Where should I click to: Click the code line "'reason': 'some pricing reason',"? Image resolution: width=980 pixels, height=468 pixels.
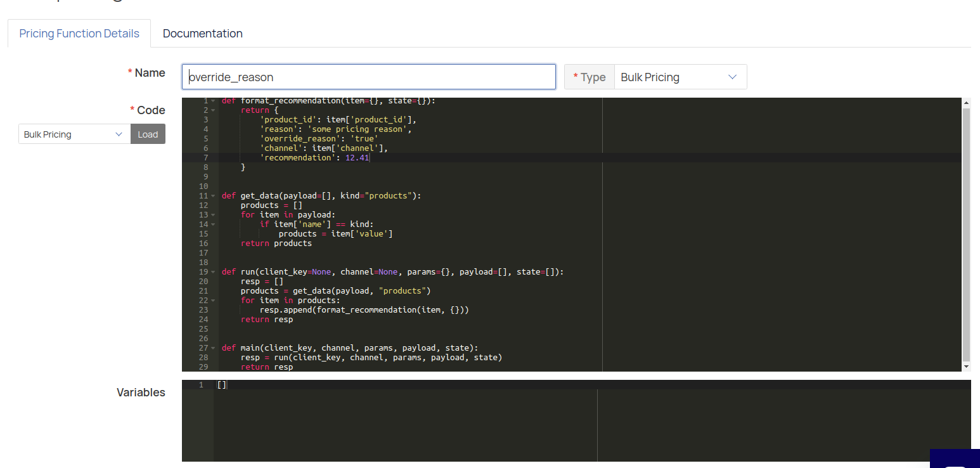pos(335,129)
